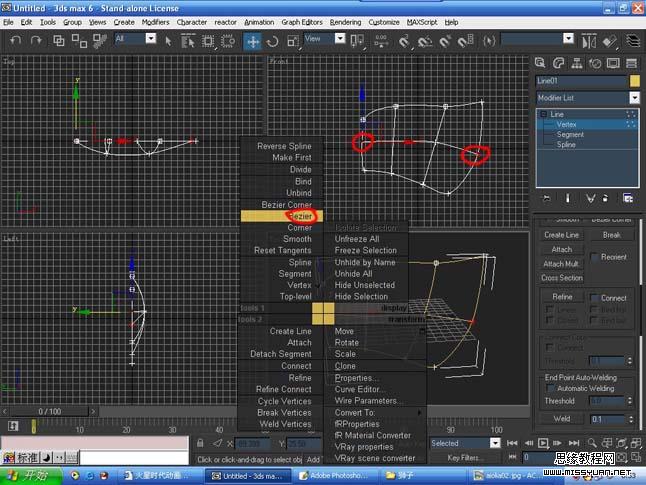
Task: Click Configure Modifier Sets icon
Action: (x=628, y=198)
